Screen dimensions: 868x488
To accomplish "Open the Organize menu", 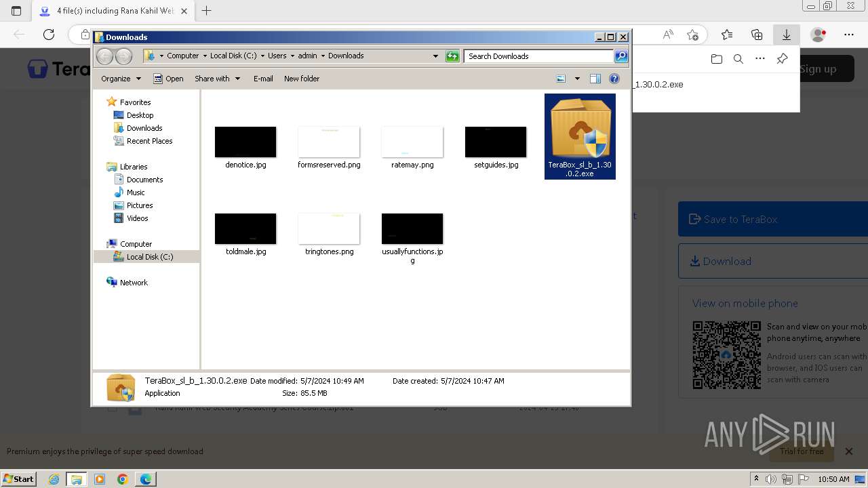I will (121, 79).
